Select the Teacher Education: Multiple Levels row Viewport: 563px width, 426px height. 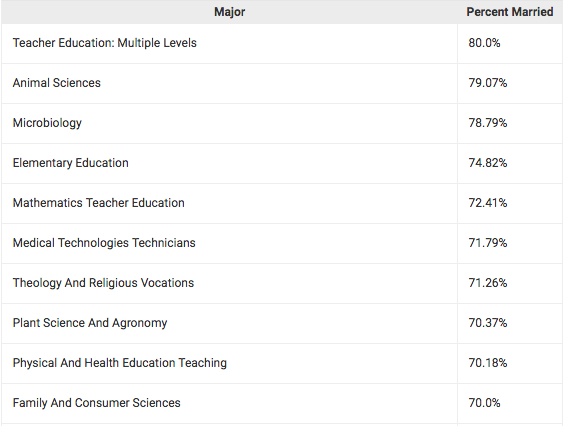pyautogui.click(x=282, y=43)
